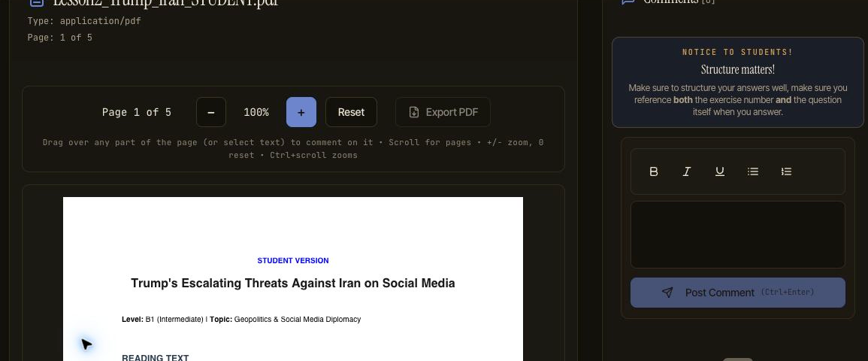Screen dimensions: 868x361
Task: Zoom in with the plus button
Action: (301, 112)
